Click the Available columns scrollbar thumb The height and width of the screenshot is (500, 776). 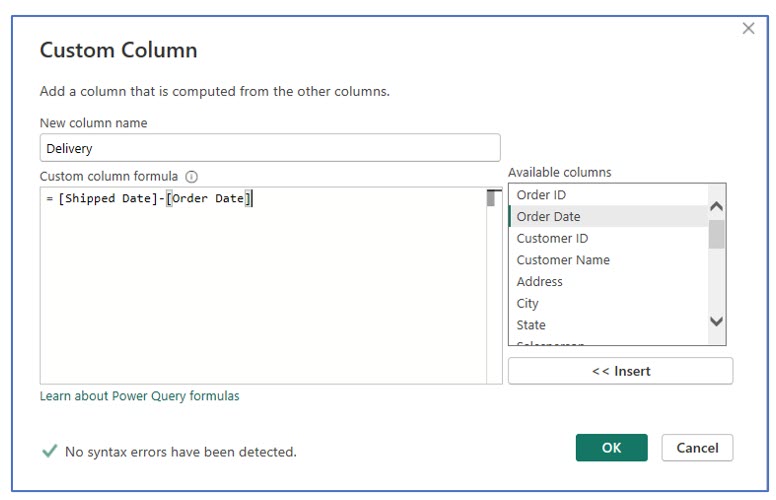coord(716,234)
